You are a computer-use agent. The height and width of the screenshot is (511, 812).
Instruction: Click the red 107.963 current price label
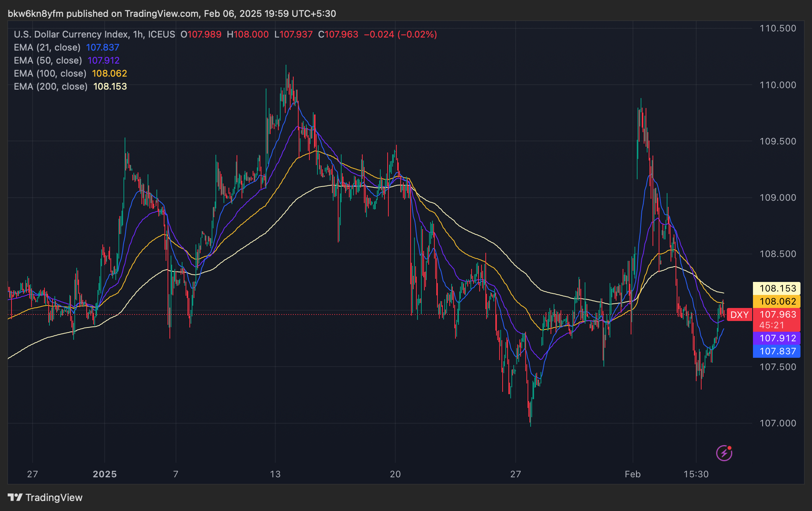777,314
